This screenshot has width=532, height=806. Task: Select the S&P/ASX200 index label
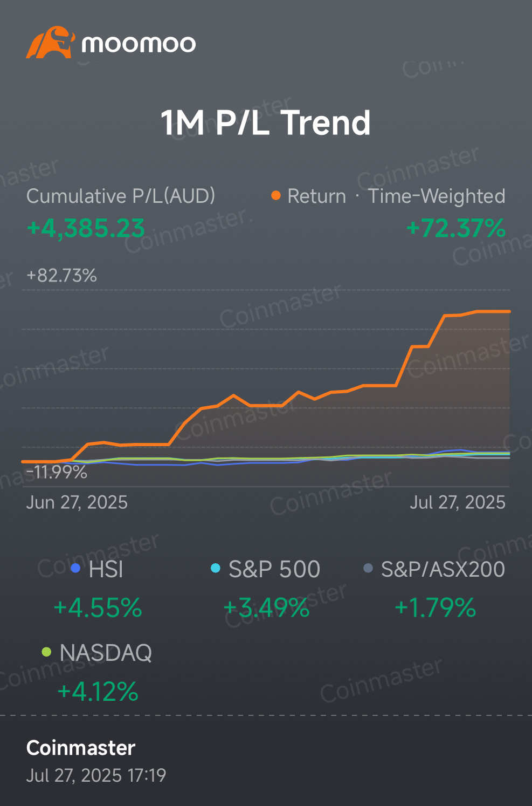443,569
